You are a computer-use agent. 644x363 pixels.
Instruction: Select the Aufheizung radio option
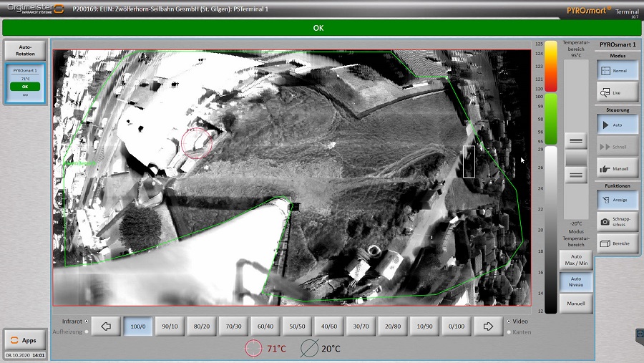pos(87,331)
